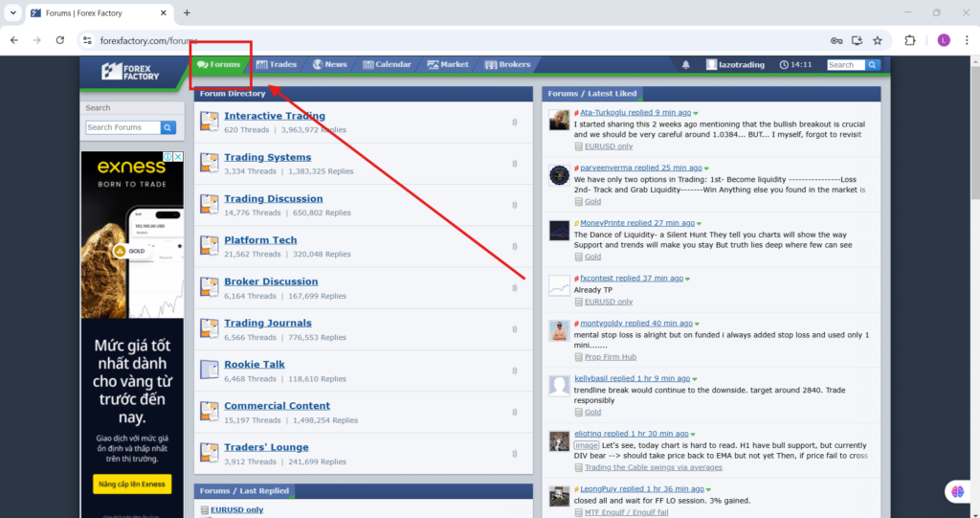This screenshot has width=980, height=518.
Task: Open Commercial Content forum
Action: 277,405
